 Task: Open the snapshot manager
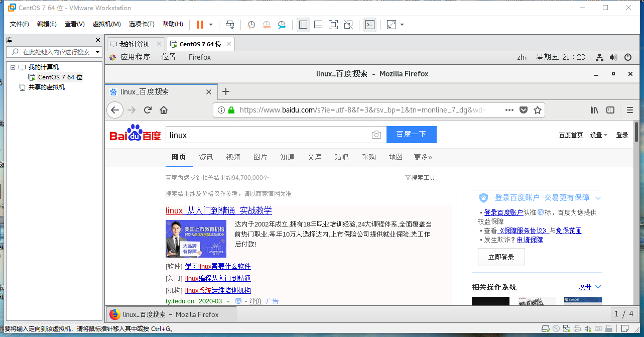click(x=282, y=25)
